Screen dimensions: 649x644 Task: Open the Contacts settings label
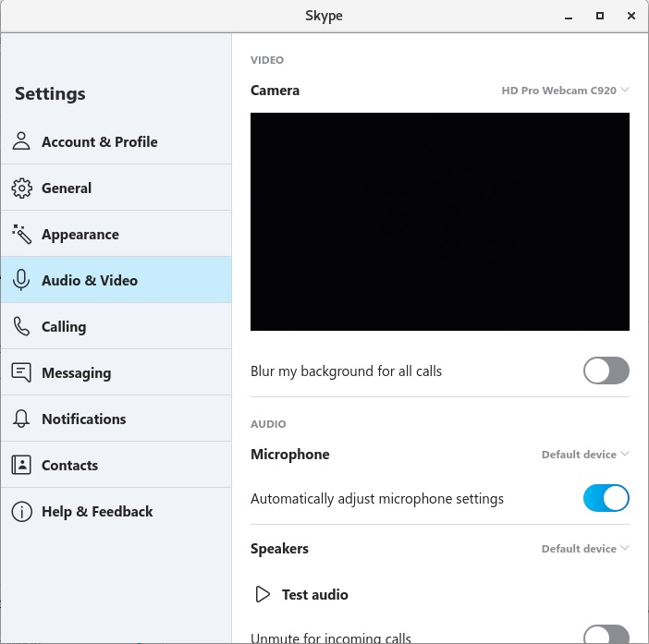click(x=70, y=466)
